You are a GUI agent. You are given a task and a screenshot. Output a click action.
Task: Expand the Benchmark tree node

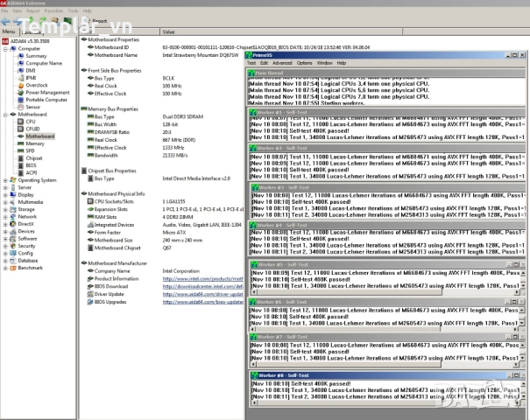[4, 268]
